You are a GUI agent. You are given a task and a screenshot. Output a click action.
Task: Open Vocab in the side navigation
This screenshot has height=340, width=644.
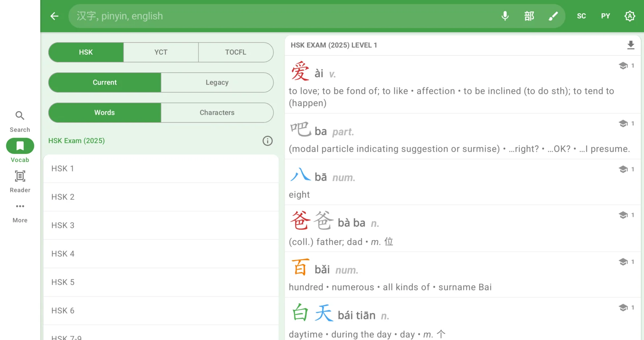(x=20, y=151)
